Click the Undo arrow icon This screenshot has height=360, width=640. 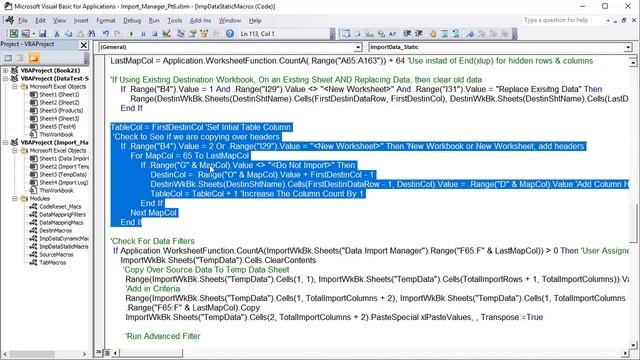click(x=106, y=34)
